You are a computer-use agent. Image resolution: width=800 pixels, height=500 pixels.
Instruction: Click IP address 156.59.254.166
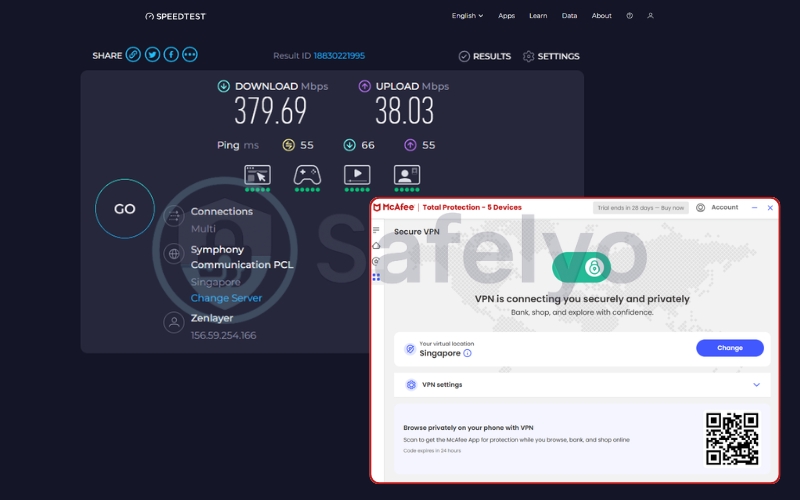coord(223,335)
